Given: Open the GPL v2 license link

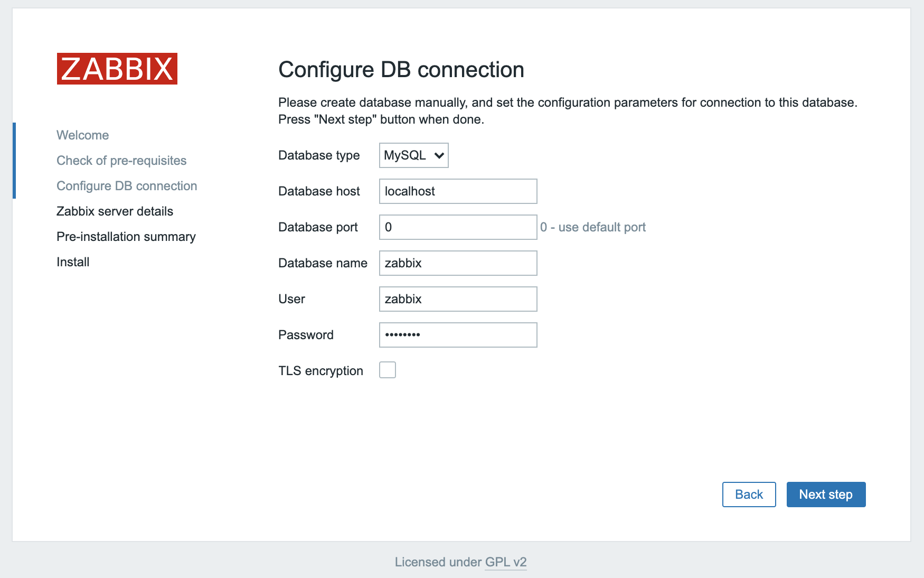Looking at the screenshot, I should [505, 562].
